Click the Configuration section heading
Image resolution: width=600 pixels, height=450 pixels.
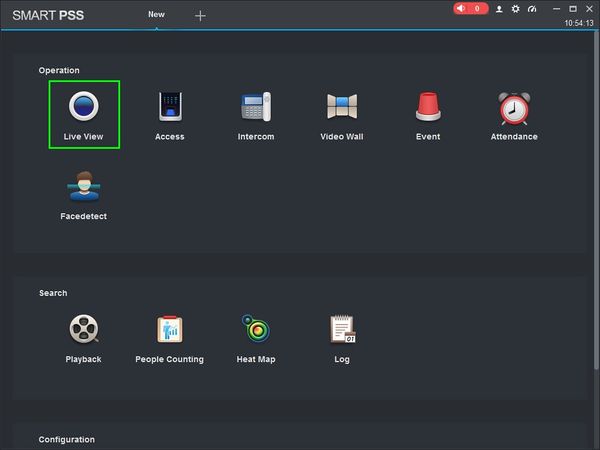click(x=67, y=440)
